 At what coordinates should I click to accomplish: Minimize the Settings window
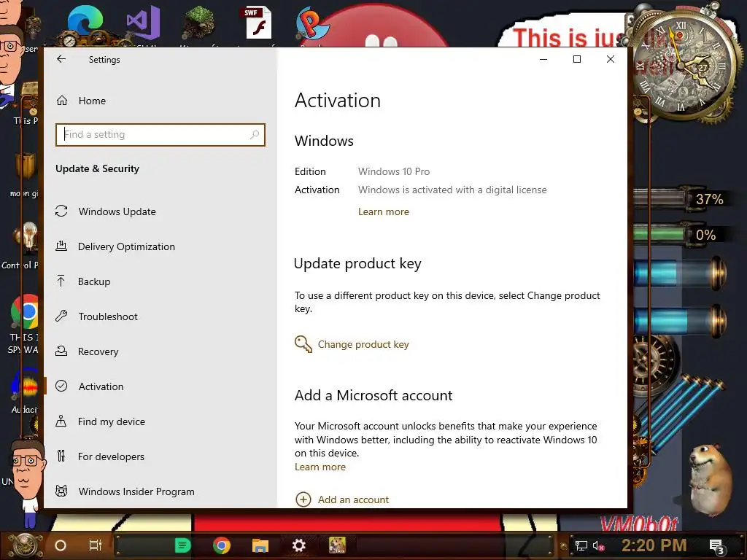pos(543,59)
